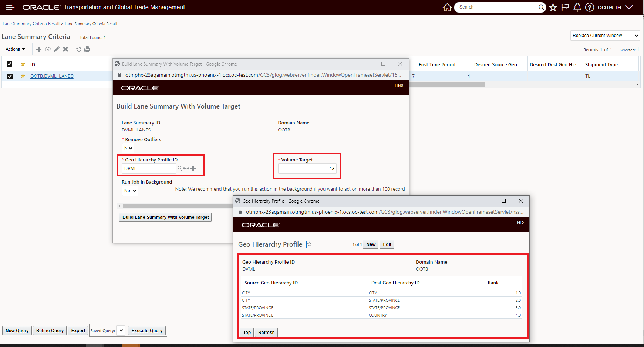Open the help question mark icon
The width and height of the screenshot is (644, 347).
(590, 7)
